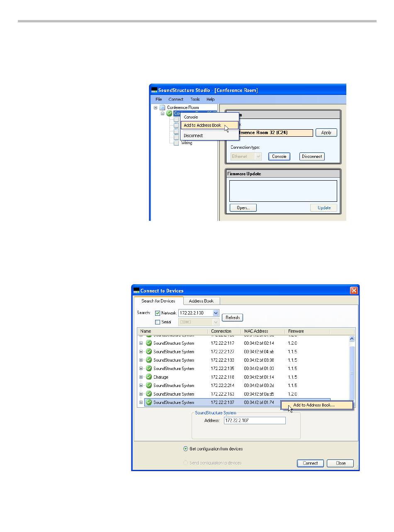Sort by the Name column header
394x532 pixels.
click(x=172, y=331)
